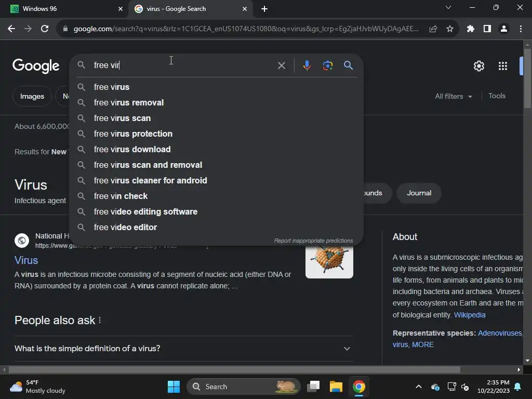Open the Wikipedia link in About
The image size is (532, 399).
coord(470,315)
